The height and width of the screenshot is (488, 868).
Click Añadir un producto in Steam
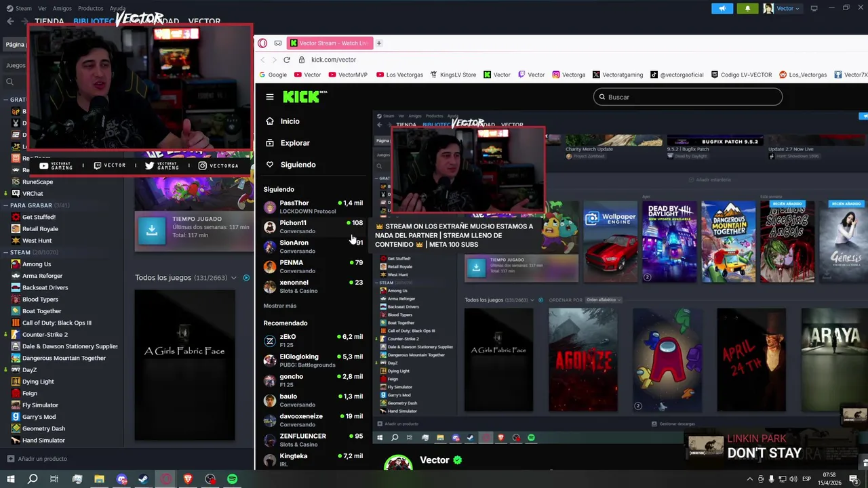pos(37,459)
